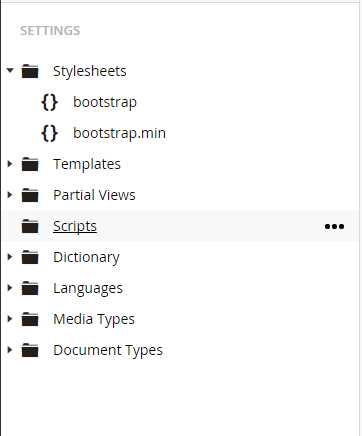Select the Languages tree item label
Image resolution: width=362 pixels, height=436 pixels.
pos(88,288)
